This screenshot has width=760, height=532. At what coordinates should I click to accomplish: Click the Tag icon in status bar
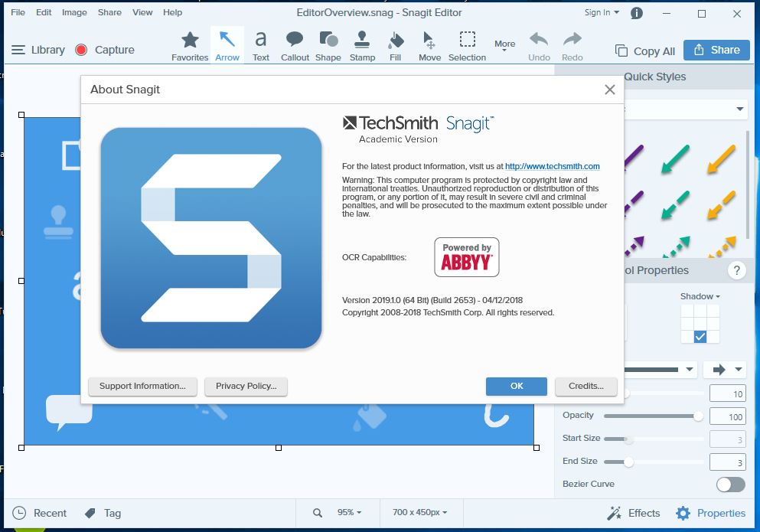90,513
